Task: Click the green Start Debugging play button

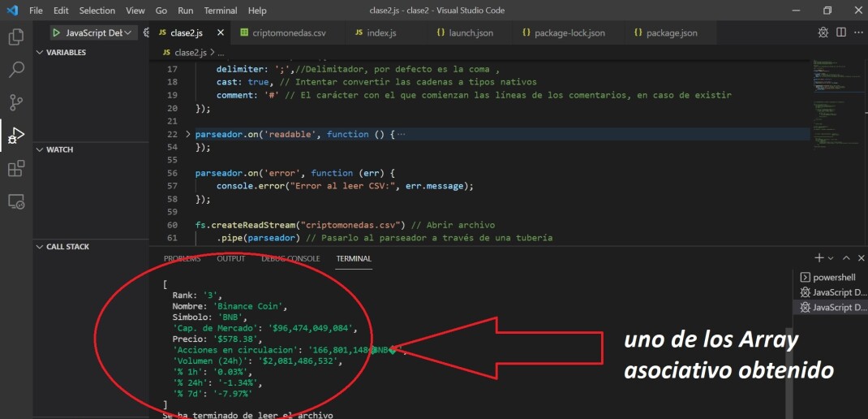Action: [56, 32]
